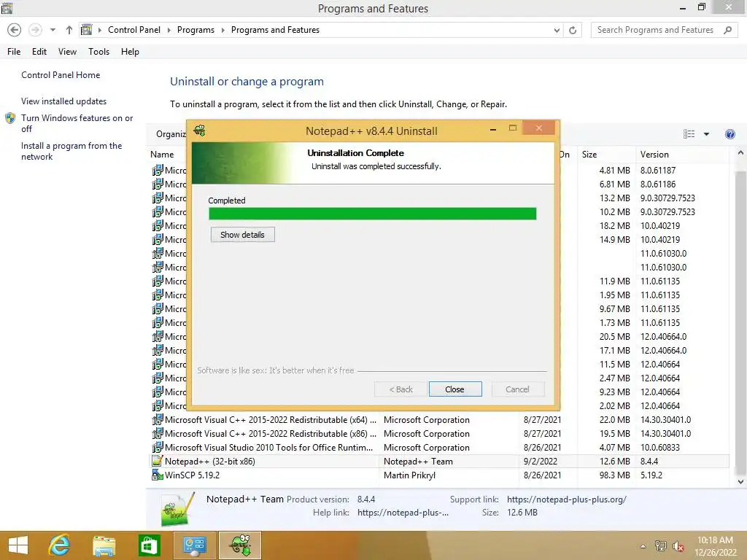Click the Show details button
This screenshot has width=747, height=560.
click(242, 234)
